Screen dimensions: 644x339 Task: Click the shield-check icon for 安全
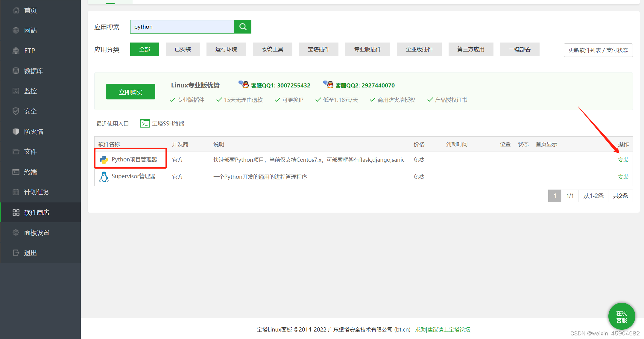(16, 111)
